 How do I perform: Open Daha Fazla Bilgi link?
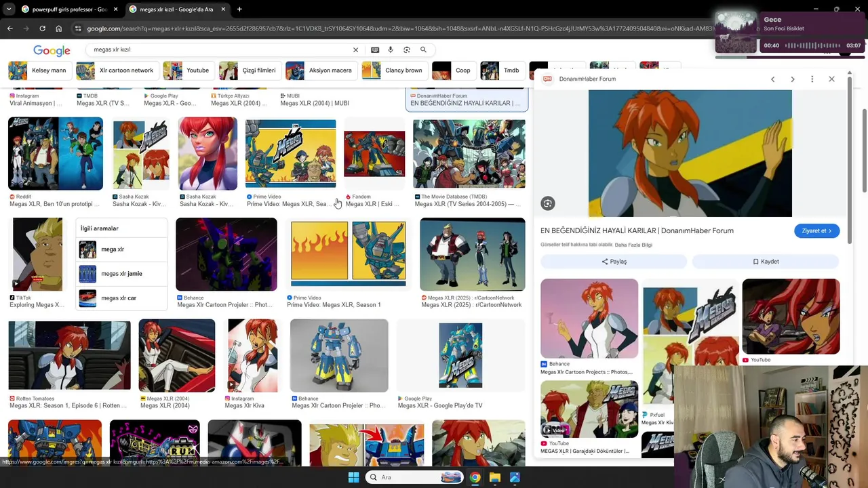click(x=633, y=245)
